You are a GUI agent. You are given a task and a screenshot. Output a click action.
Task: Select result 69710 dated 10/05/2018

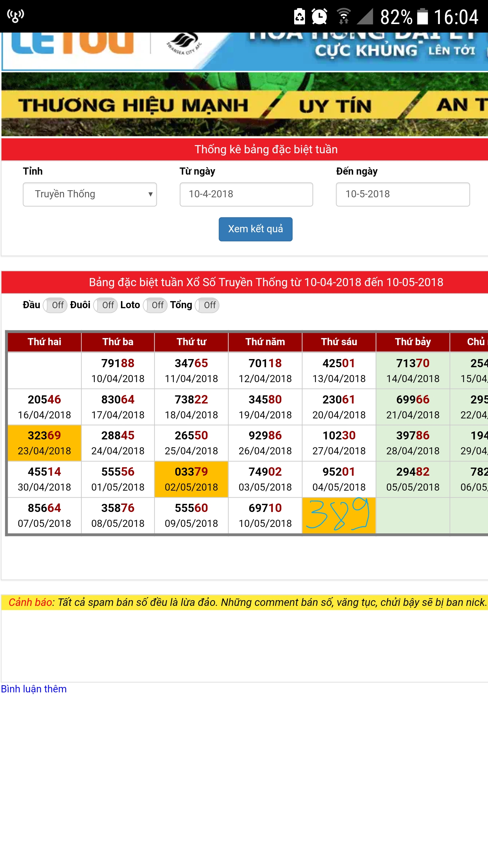pos(265,516)
